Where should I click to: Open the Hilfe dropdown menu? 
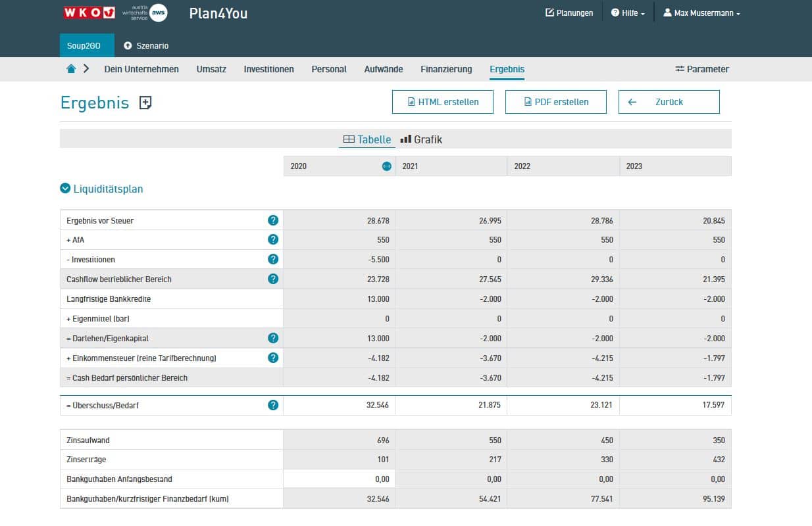(628, 13)
